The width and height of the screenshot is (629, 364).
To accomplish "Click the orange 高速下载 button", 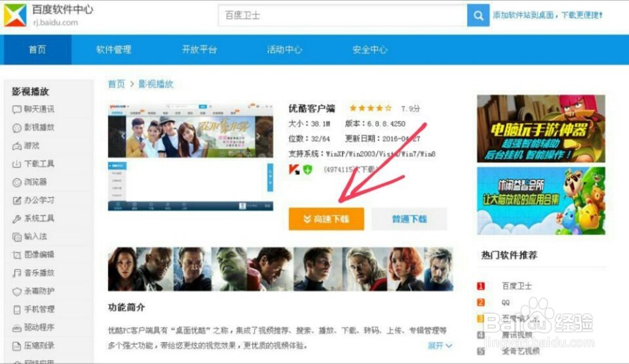I will point(326,219).
